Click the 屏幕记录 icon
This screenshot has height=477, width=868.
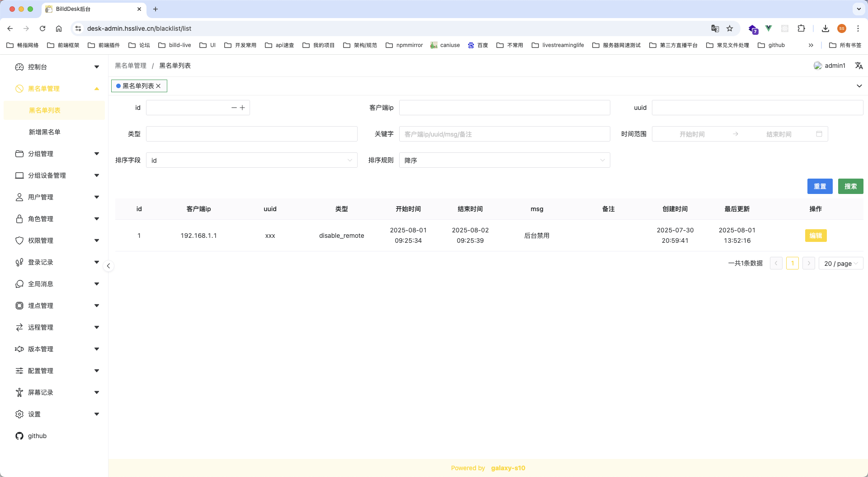click(x=19, y=392)
